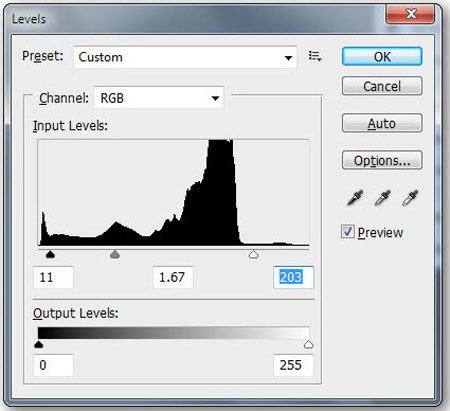Click the Auto button
The height and width of the screenshot is (411, 450).
tap(382, 123)
